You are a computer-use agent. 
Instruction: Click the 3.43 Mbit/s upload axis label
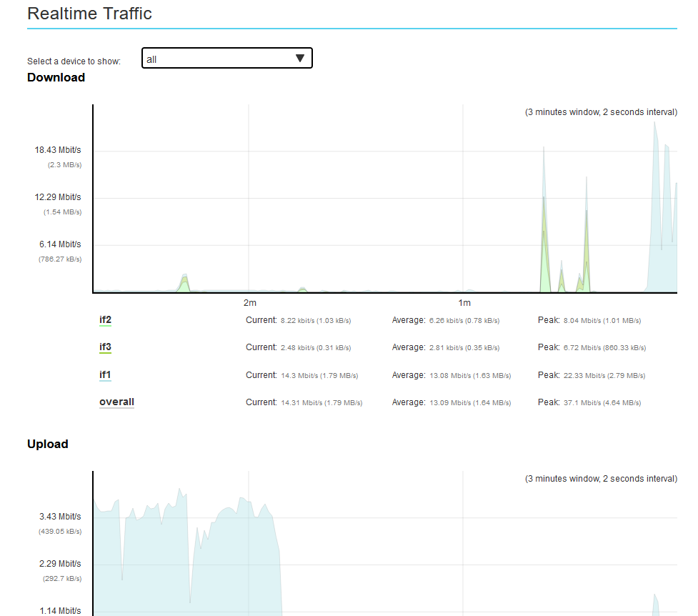[60, 517]
